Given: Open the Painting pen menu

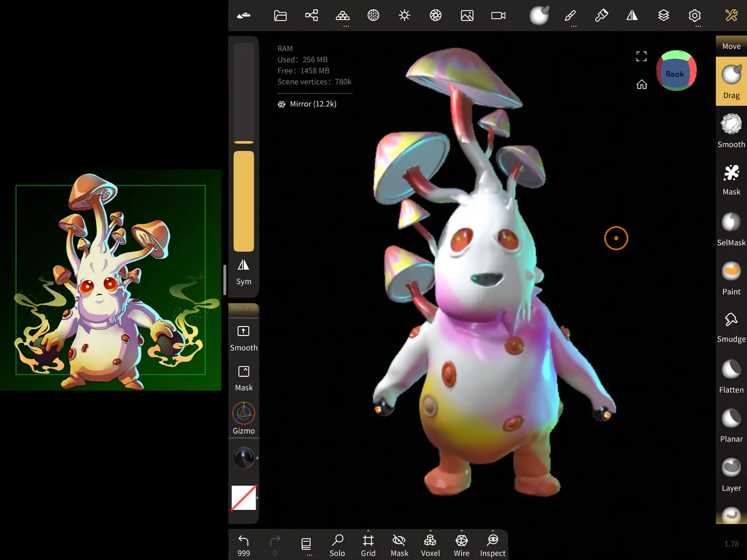Looking at the screenshot, I should 571,16.
